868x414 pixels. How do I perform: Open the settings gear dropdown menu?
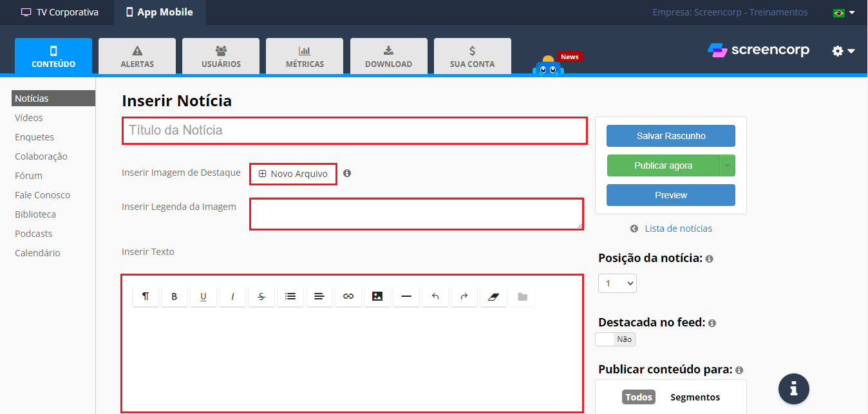843,51
